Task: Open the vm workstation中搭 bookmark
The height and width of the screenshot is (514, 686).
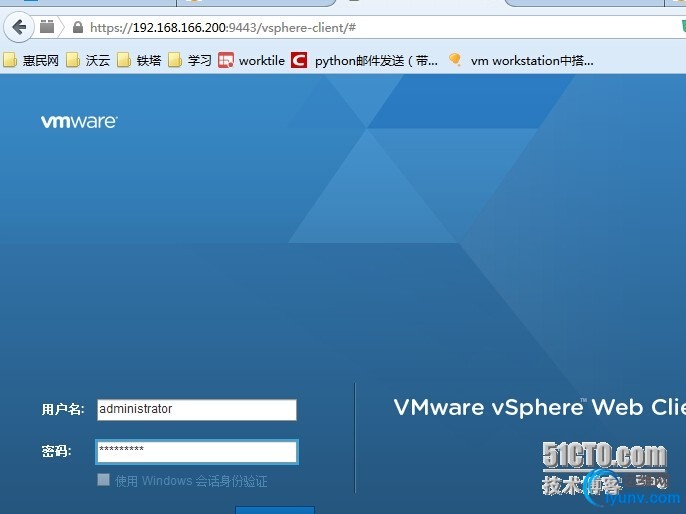Action: coord(521,60)
